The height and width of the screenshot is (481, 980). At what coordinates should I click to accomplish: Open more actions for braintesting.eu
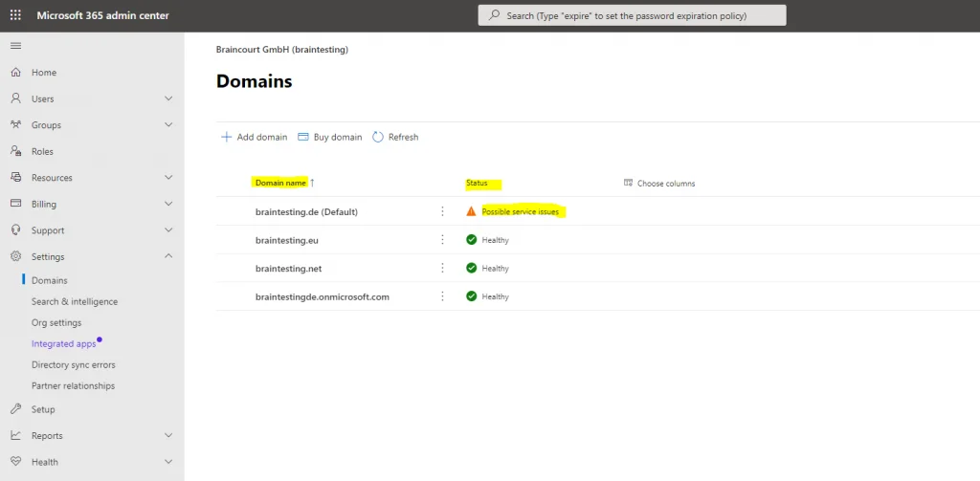point(442,240)
